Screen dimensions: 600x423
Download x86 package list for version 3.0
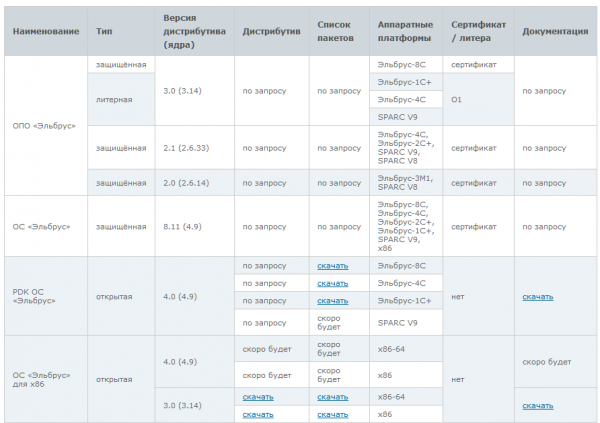[x=332, y=414]
